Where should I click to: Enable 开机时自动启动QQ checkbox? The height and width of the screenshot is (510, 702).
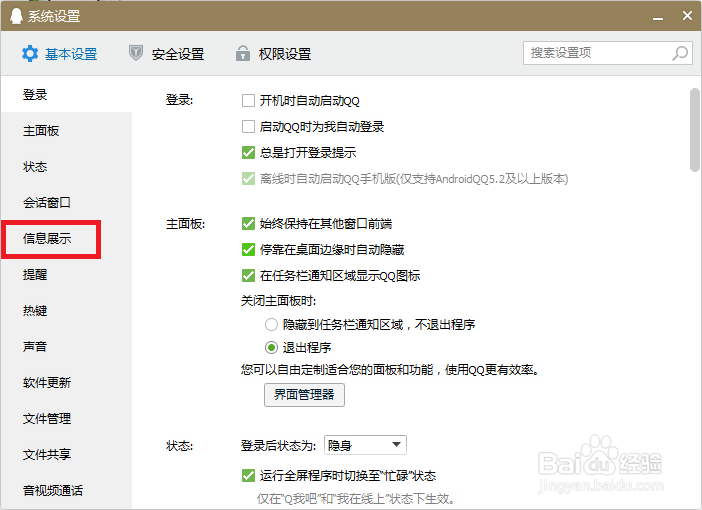[248, 100]
